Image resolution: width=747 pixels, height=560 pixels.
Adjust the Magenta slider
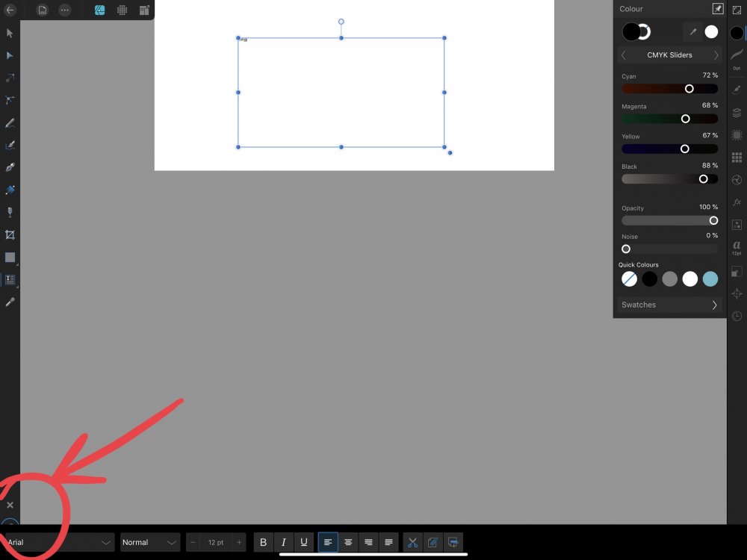669,119
